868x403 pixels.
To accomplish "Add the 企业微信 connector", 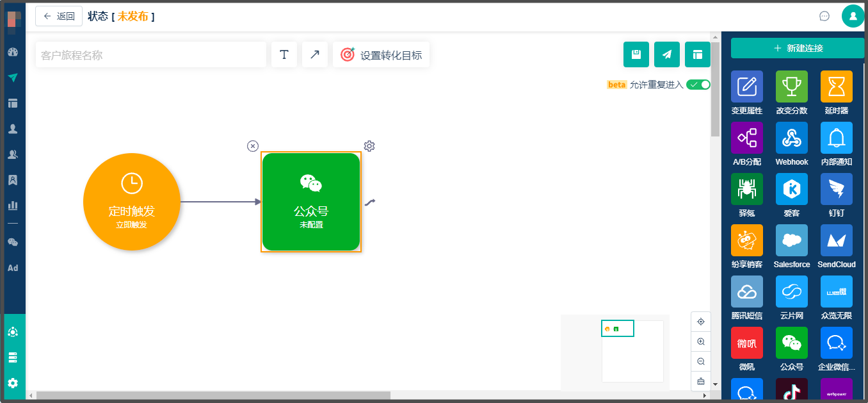I will tap(837, 343).
